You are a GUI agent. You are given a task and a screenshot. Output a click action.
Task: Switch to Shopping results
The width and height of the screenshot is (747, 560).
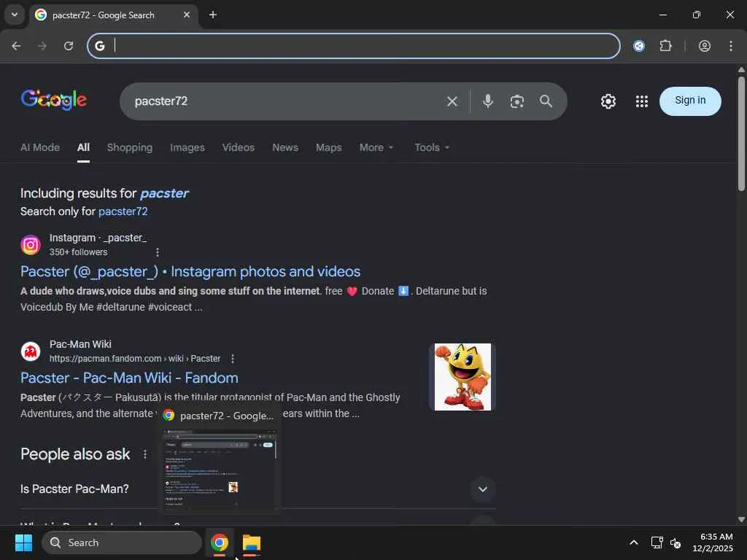pos(130,147)
